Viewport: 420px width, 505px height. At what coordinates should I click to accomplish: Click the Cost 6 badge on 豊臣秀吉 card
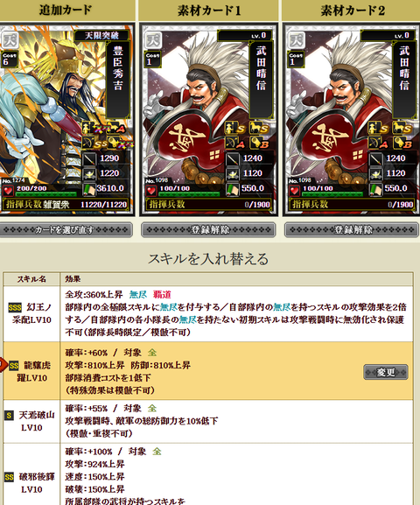click(8, 59)
